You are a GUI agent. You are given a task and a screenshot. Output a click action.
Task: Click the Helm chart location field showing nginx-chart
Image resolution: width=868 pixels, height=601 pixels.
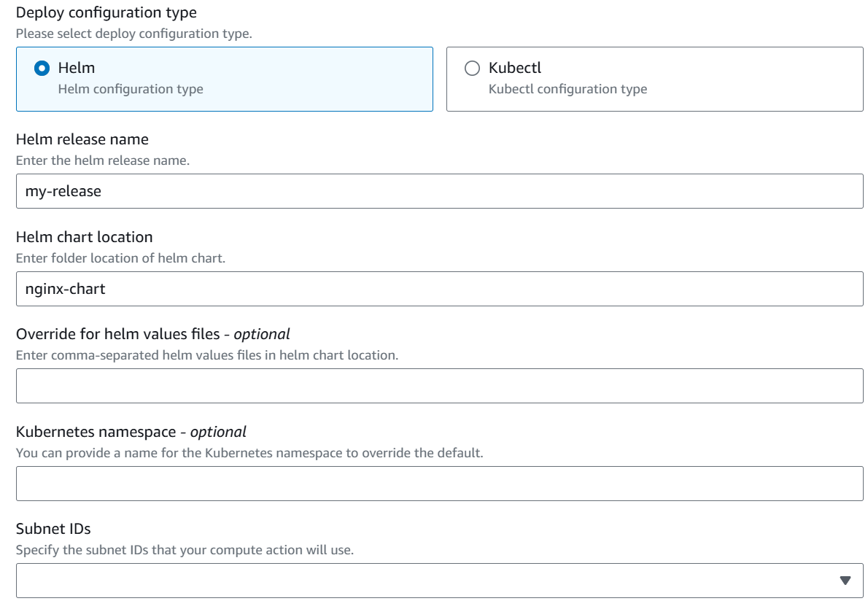tap(434, 287)
